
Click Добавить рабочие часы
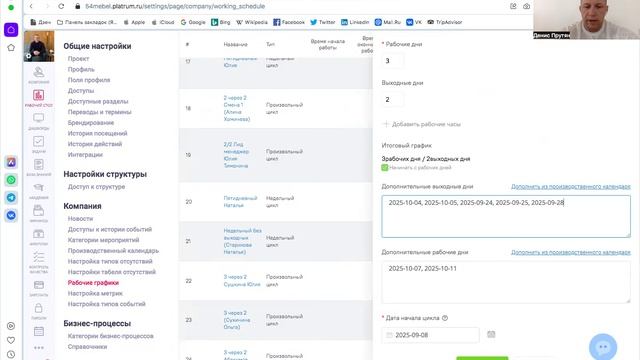click(422, 124)
